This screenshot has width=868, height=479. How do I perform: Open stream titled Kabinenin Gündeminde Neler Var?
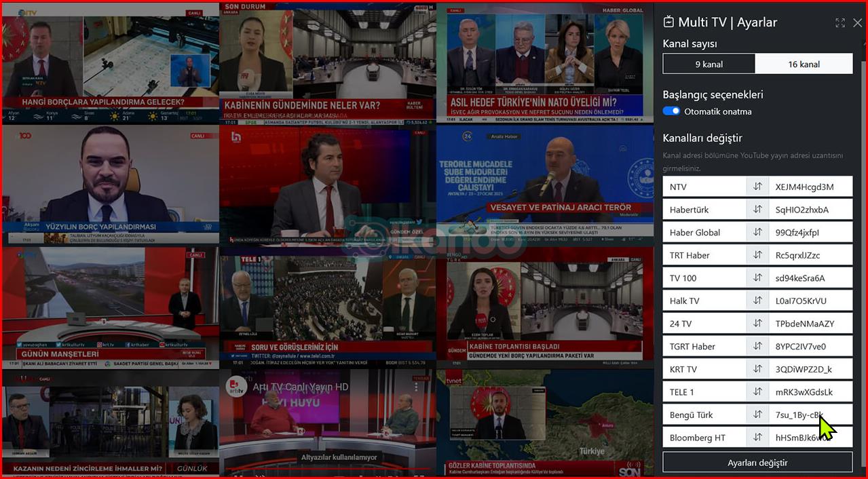[327, 63]
